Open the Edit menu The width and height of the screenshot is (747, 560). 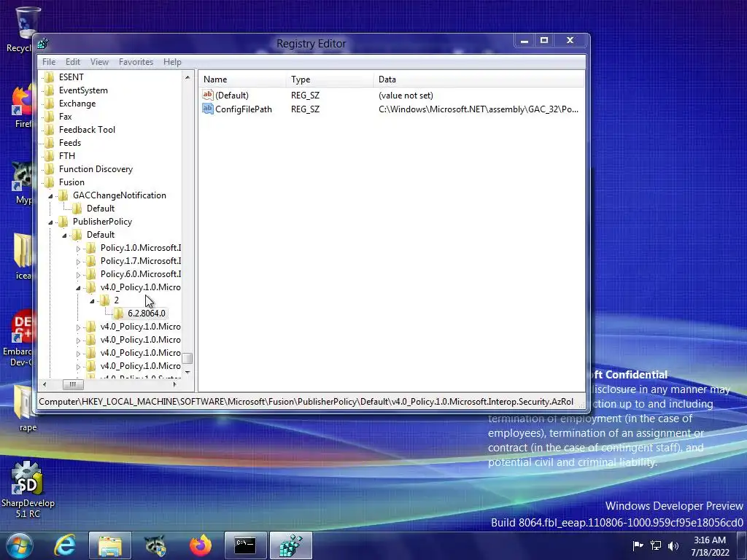tap(73, 62)
